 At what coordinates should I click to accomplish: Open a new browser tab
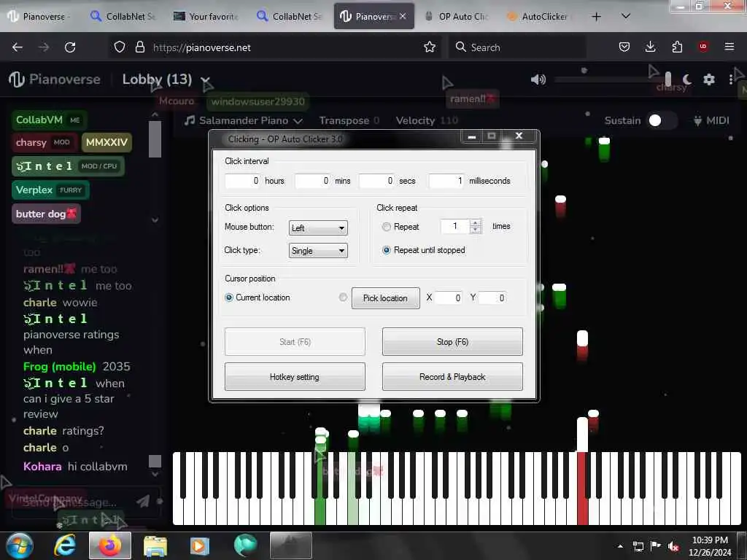596,17
